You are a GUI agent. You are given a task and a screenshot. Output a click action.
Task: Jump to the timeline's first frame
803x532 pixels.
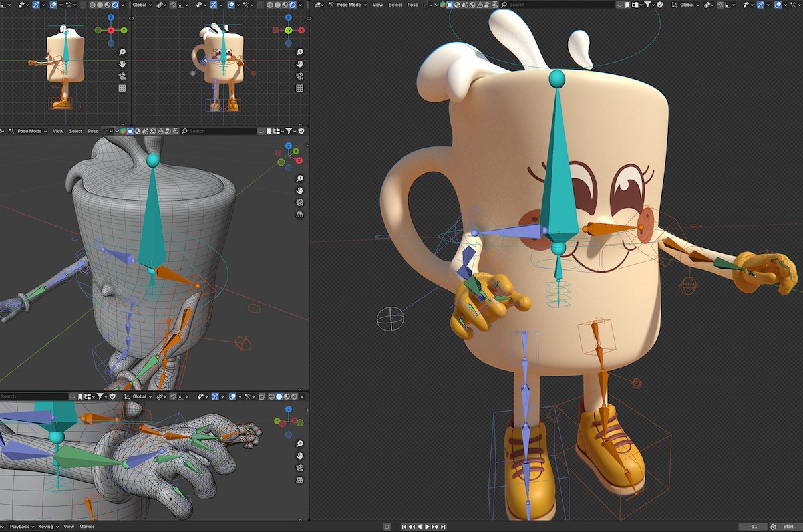(x=404, y=527)
